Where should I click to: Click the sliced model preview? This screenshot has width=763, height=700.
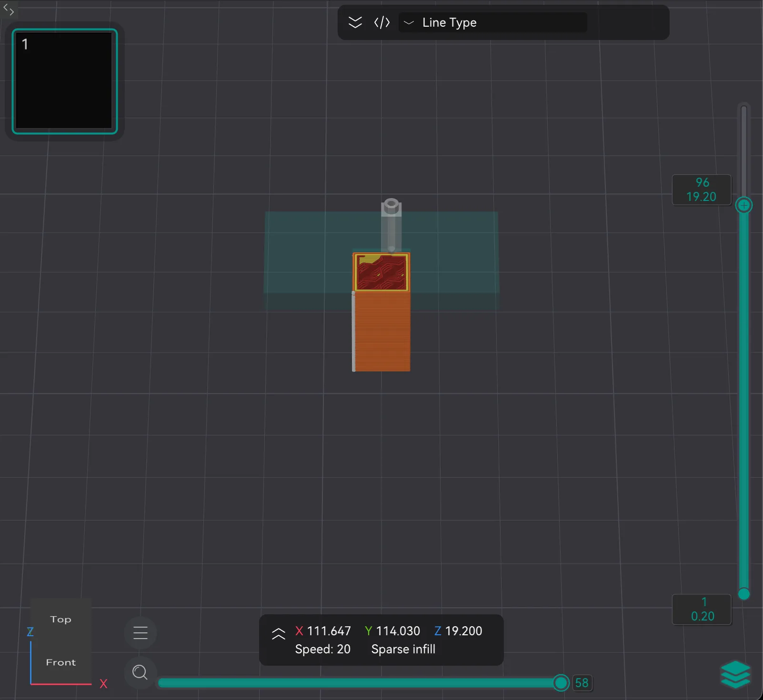pyautogui.click(x=381, y=312)
